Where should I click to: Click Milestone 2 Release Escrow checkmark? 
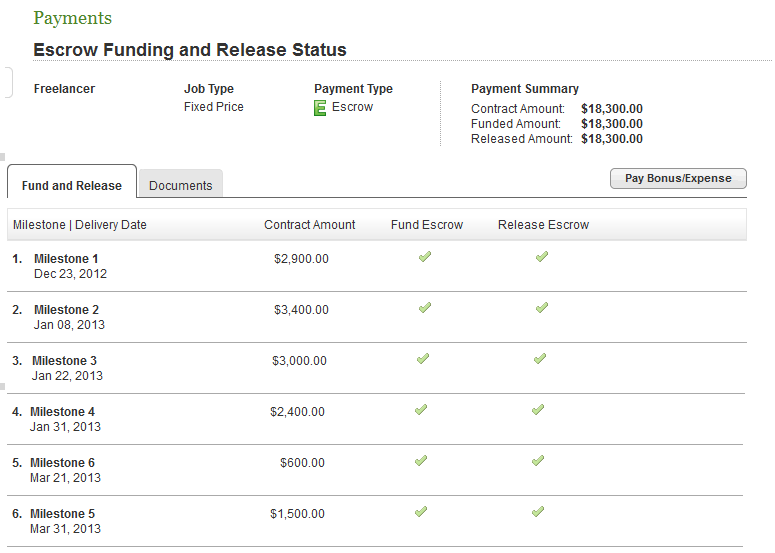[x=541, y=308]
